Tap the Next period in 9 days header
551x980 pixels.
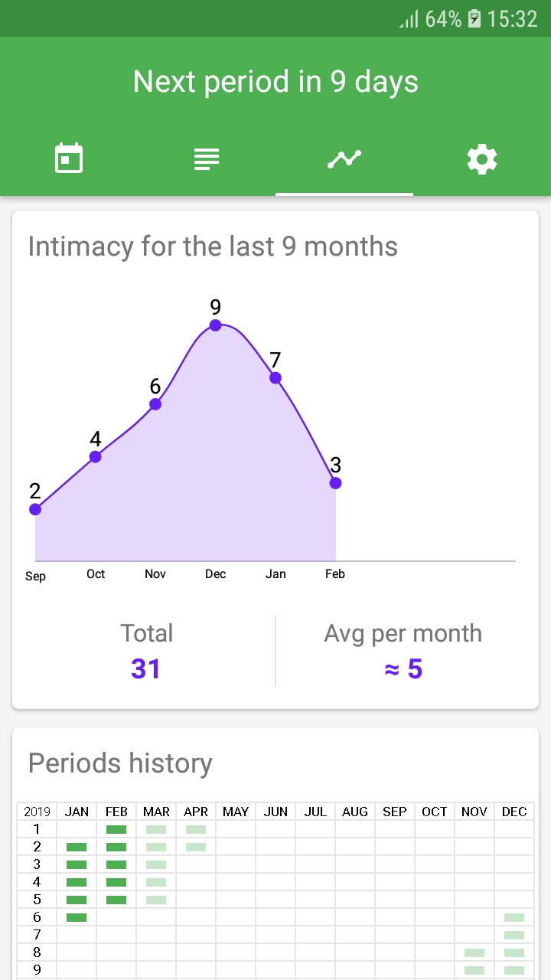(275, 81)
